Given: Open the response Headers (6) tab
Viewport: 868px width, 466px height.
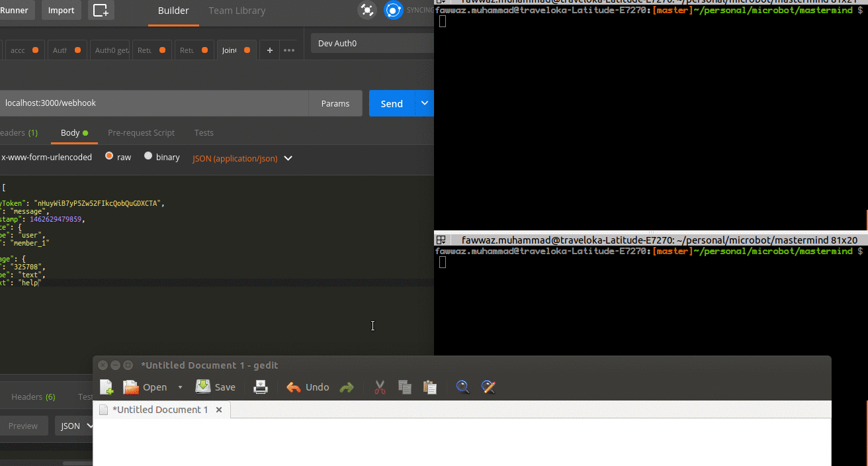Looking at the screenshot, I should tap(33, 396).
